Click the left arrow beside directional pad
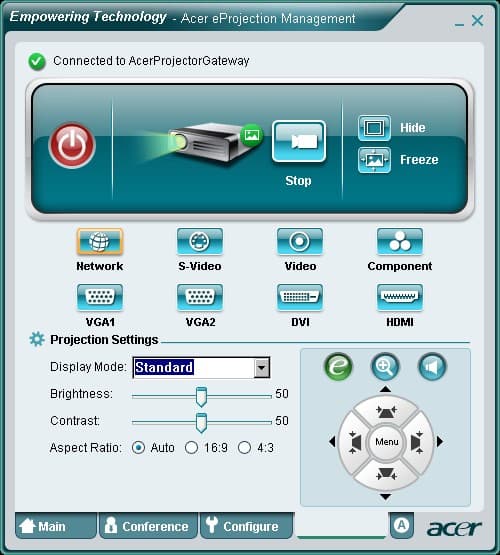Image resolution: width=500 pixels, height=555 pixels. pos(332,441)
